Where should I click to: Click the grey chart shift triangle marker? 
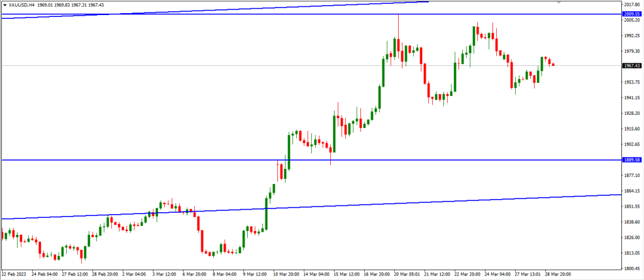pyautogui.click(x=558, y=2)
